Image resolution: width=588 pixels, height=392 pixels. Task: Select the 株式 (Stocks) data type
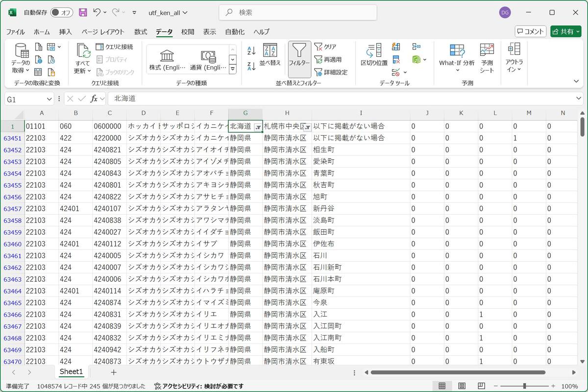(x=167, y=60)
